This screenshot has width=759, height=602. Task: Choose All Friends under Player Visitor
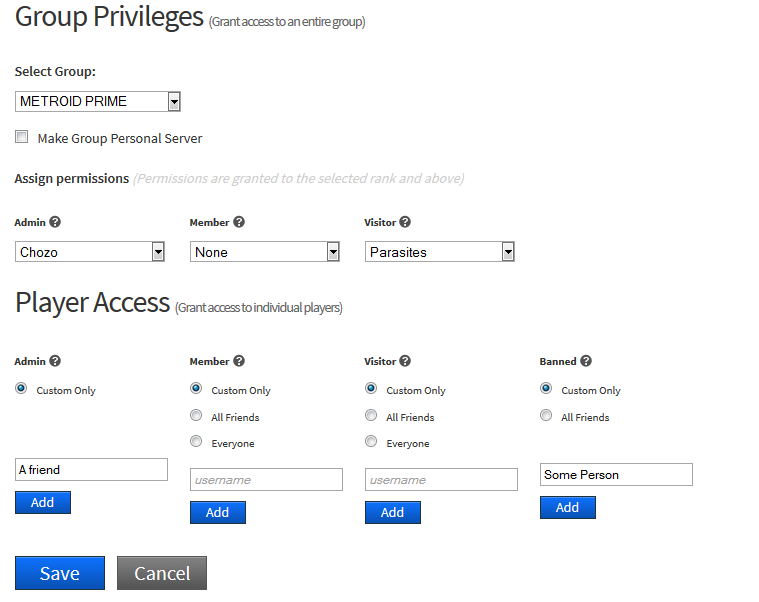point(371,415)
